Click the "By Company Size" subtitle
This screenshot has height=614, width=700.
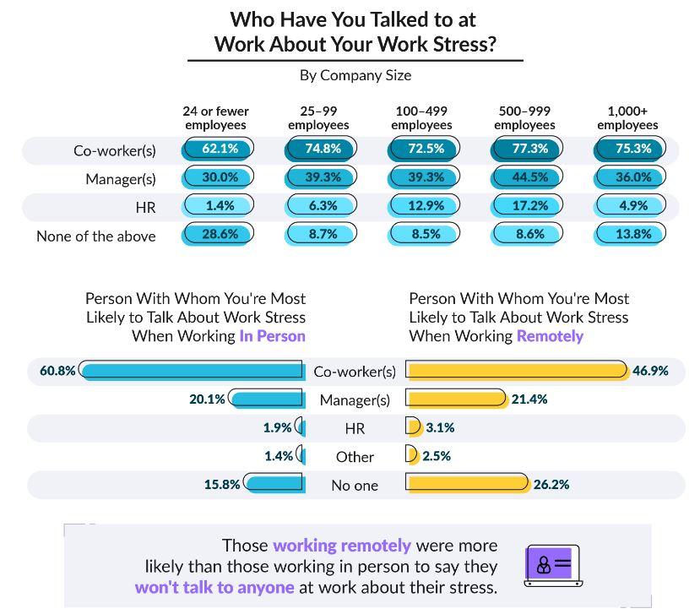pos(355,75)
